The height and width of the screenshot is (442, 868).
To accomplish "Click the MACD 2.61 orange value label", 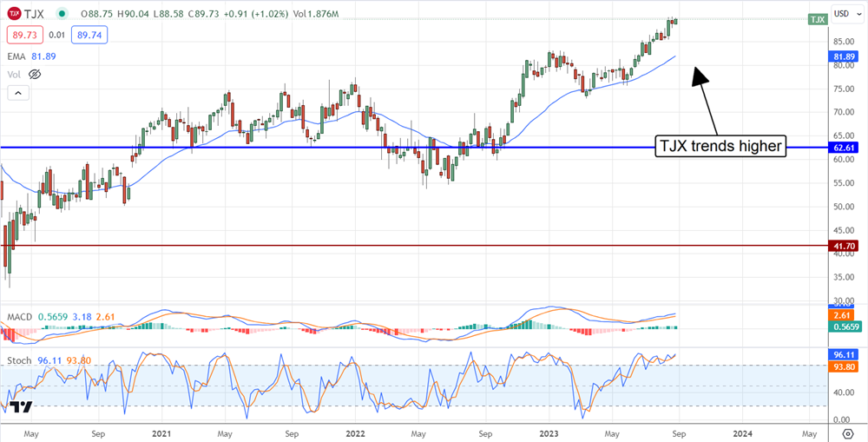I will pos(841,315).
